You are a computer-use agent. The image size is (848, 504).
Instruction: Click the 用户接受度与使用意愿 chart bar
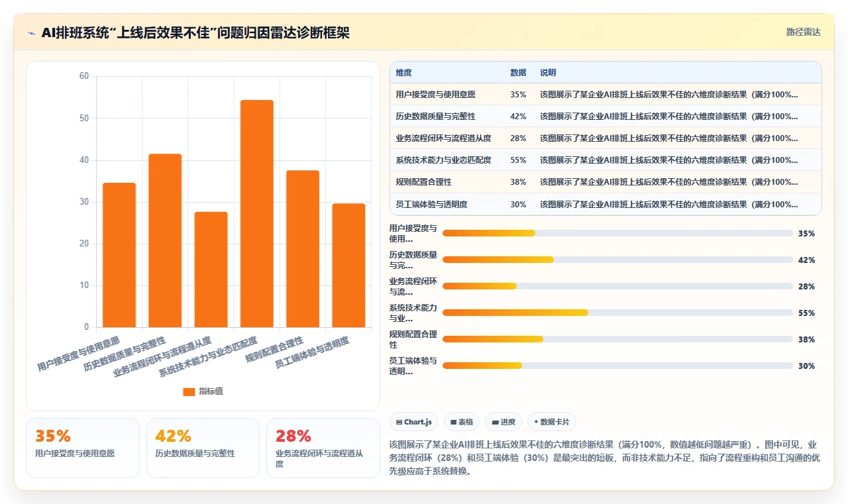click(119, 255)
